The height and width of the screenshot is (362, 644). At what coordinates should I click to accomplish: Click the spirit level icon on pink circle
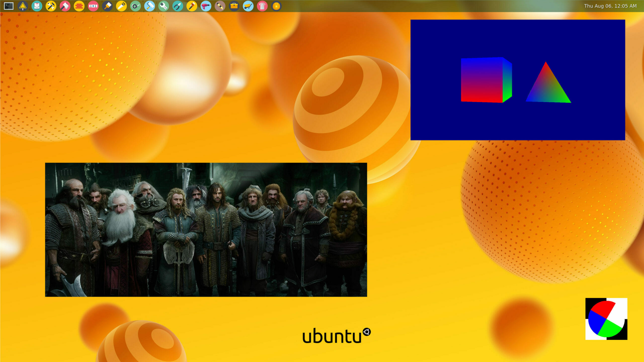(x=93, y=6)
